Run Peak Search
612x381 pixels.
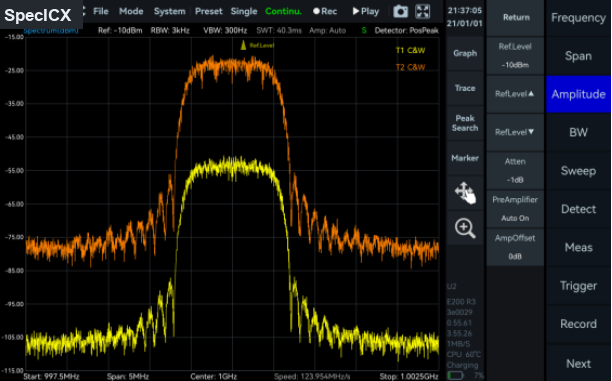465,123
